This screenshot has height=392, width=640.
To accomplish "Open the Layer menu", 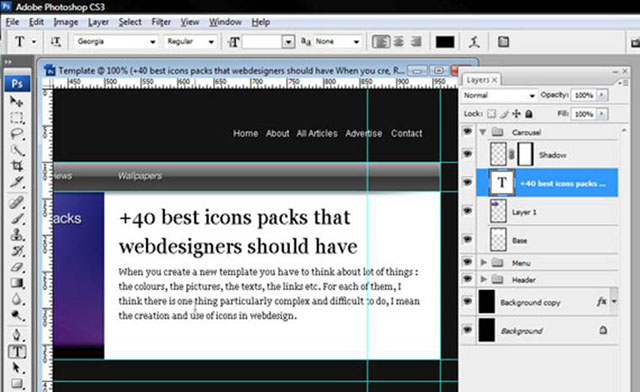I will click(x=98, y=22).
